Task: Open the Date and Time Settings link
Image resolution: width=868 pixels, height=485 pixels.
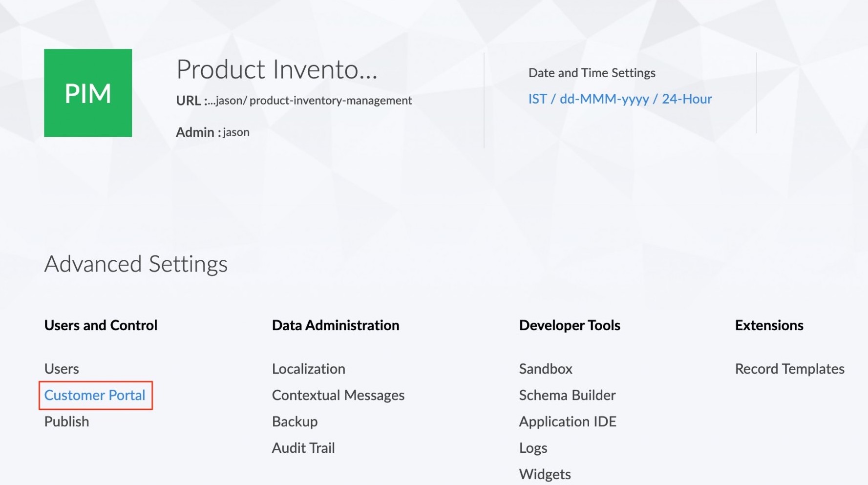Action: pyautogui.click(x=620, y=99)
